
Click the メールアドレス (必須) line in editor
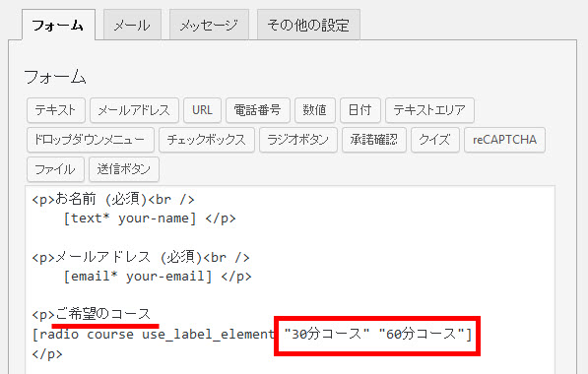[x=141, y=258]
